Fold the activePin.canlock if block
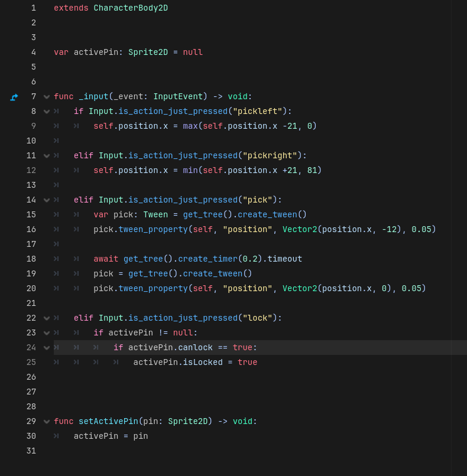The height and width of the screenshot is (476, 467). point(47,348)
